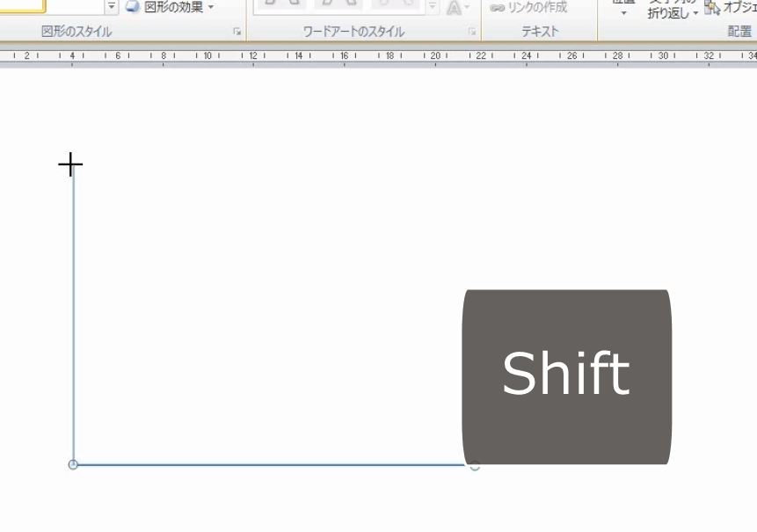
Task: Click the horizontal ruler at mark 16
Action: [345, 55]
